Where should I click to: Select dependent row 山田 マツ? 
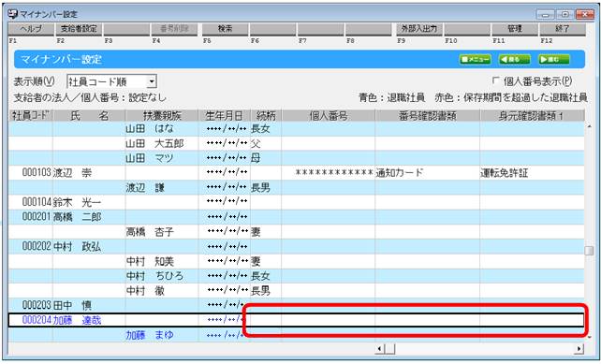tap(296, 158)
